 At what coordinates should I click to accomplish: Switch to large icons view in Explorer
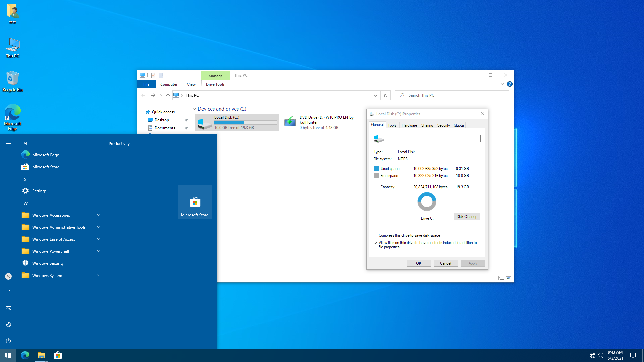508,278
